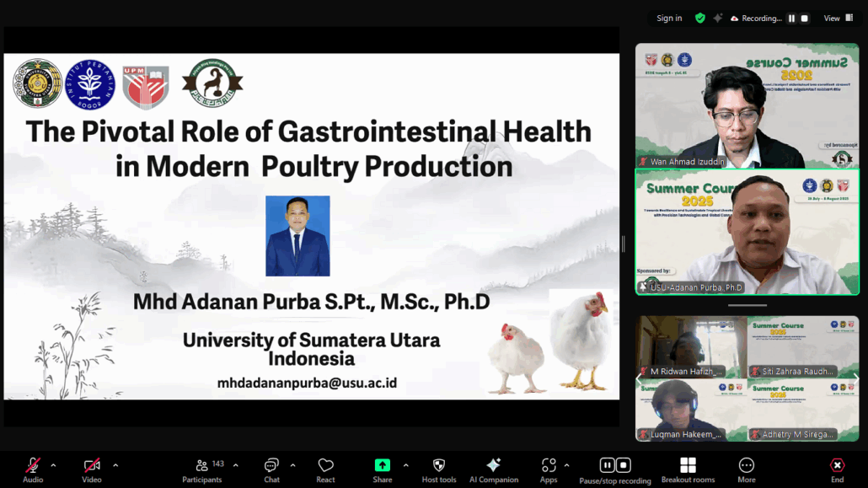
Task: Pause recording in the top bar
Action: pyautogui.click(x=791, y=19)
